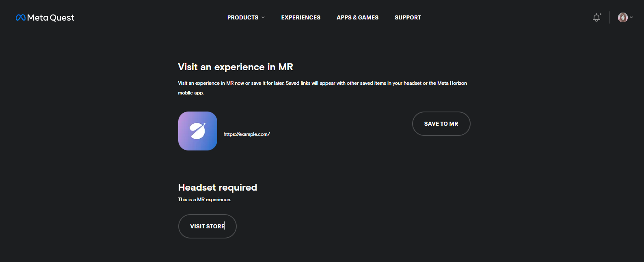
Task: Expand the account menu chevron
Action: click(x=631, y=17)
